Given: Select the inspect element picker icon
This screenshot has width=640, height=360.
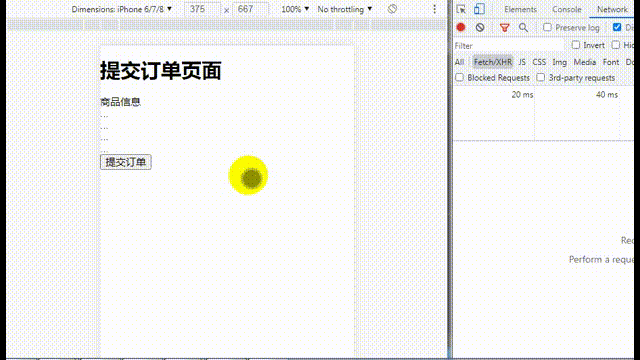Looking at the screenshot, I should tap(461, 9).
